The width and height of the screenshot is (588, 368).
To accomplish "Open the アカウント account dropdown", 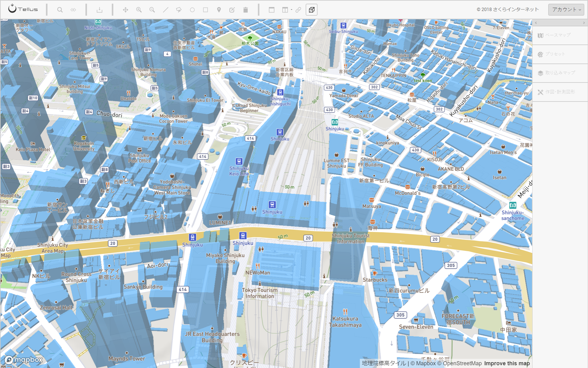I will 566,10.
